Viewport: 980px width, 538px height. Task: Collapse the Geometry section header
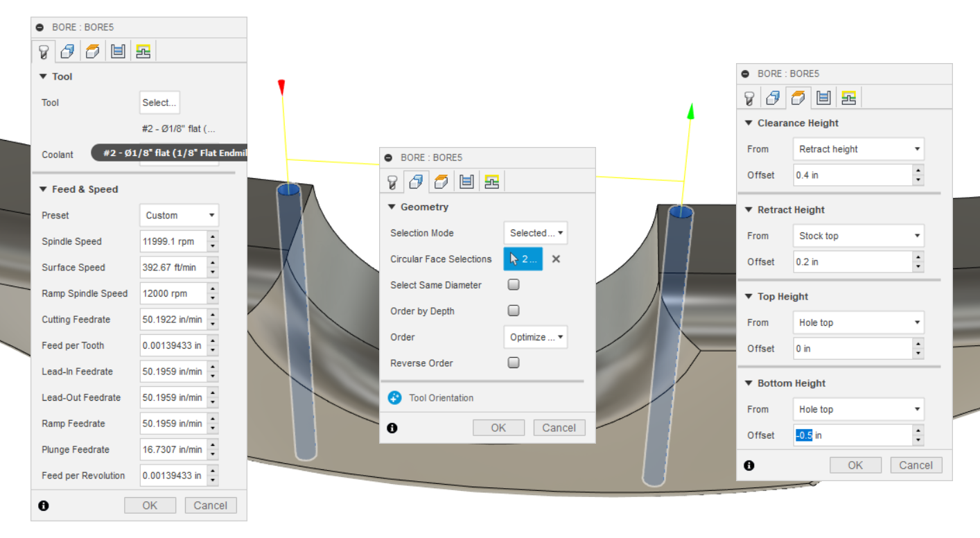(418, 207)
